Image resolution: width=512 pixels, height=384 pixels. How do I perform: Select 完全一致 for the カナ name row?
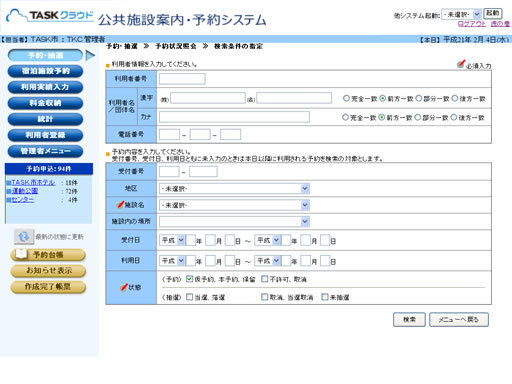point(345,117)
